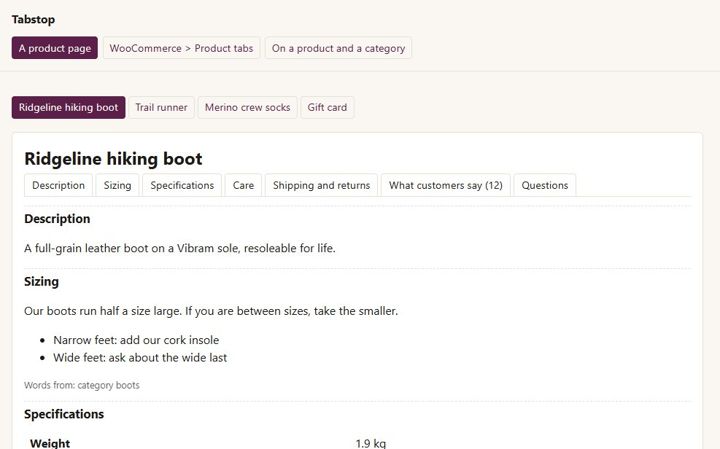The height and width of the screenshot is (449, 720).
Task: Click the Description section heading
Action: [x=57, y=219]
